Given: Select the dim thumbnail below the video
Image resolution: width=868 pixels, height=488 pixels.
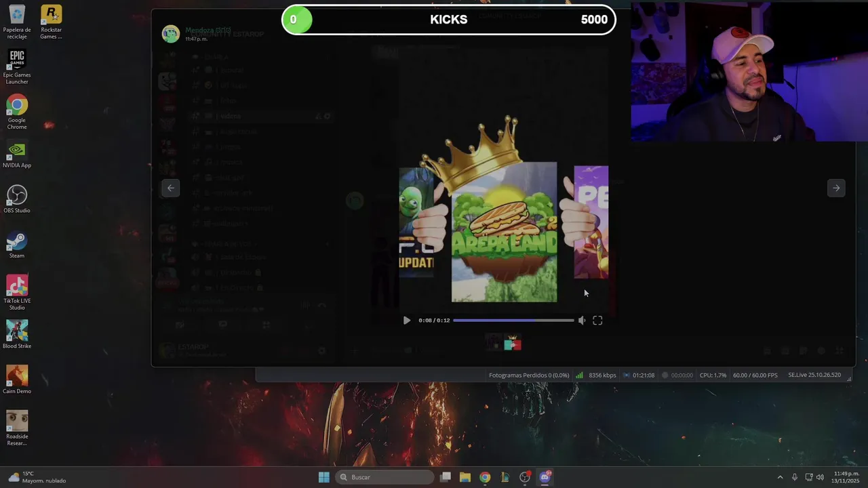Looking at the screenshot, I should (x=494, y=343).
